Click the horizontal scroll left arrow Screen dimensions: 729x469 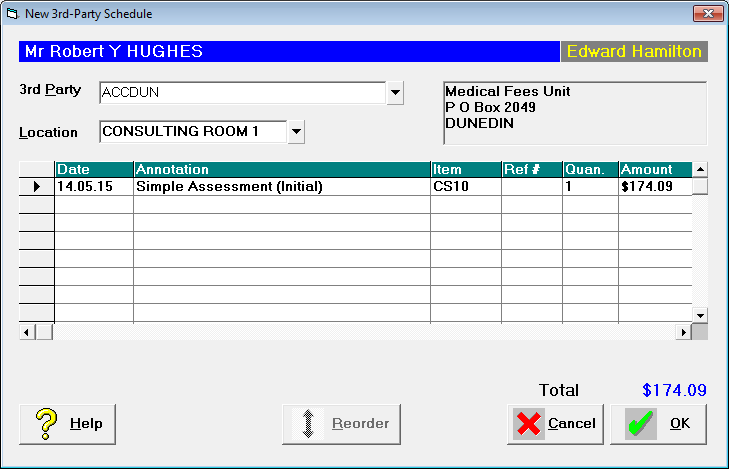point(27,332)
